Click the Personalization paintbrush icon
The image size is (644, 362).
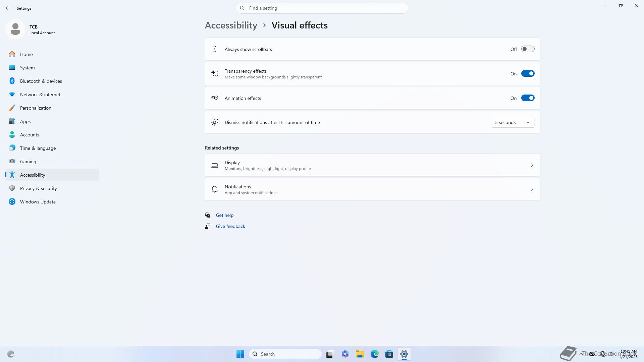tap(12, 108)
